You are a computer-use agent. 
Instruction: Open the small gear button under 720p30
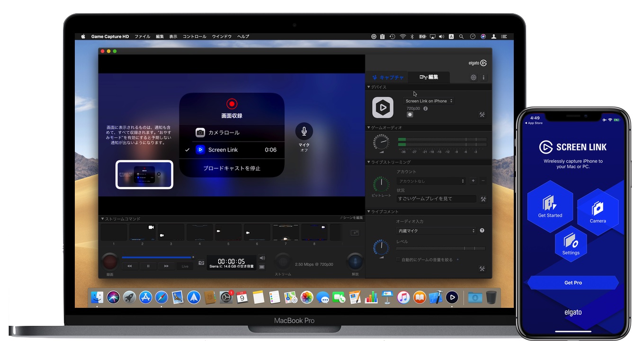click(x=410, y=115)
